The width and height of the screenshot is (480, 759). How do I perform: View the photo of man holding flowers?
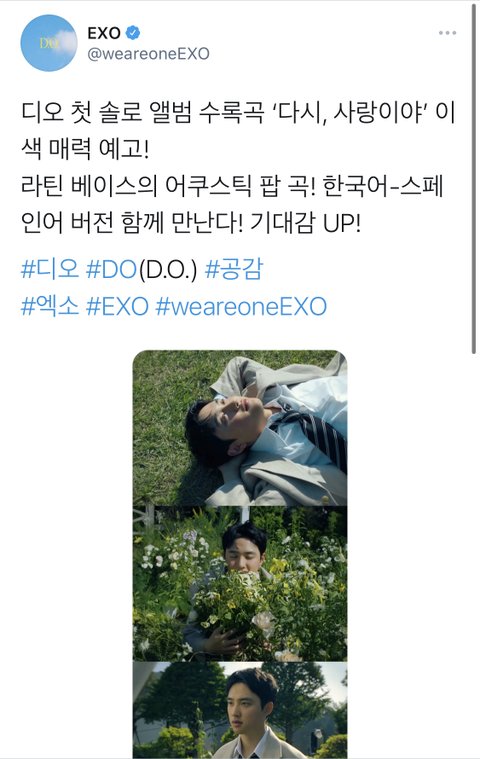tap(240, 584)
